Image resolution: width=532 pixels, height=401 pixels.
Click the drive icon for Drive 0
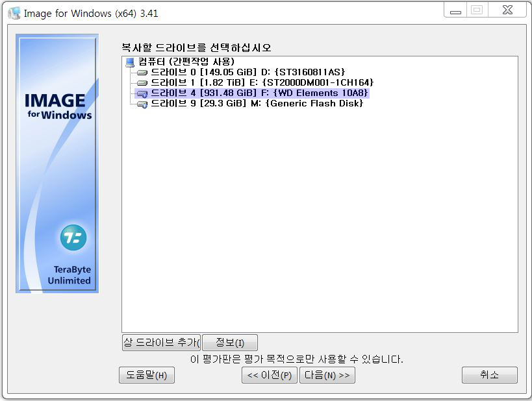coord(142,73)
